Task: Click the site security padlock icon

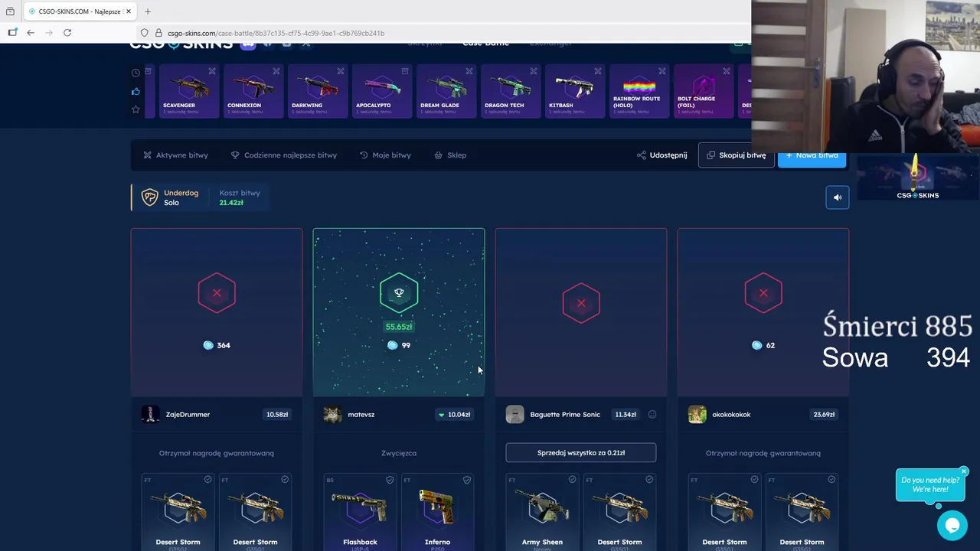Action: tap(158, 33)
